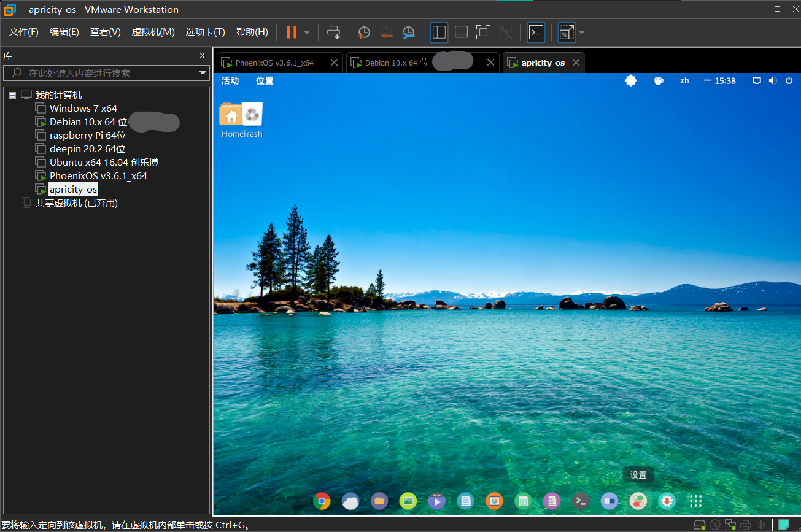The height and width of the screenshot is (532, 801).
Task: Expand the library search box dropdown arrow
Action: [x=203, y=74]
